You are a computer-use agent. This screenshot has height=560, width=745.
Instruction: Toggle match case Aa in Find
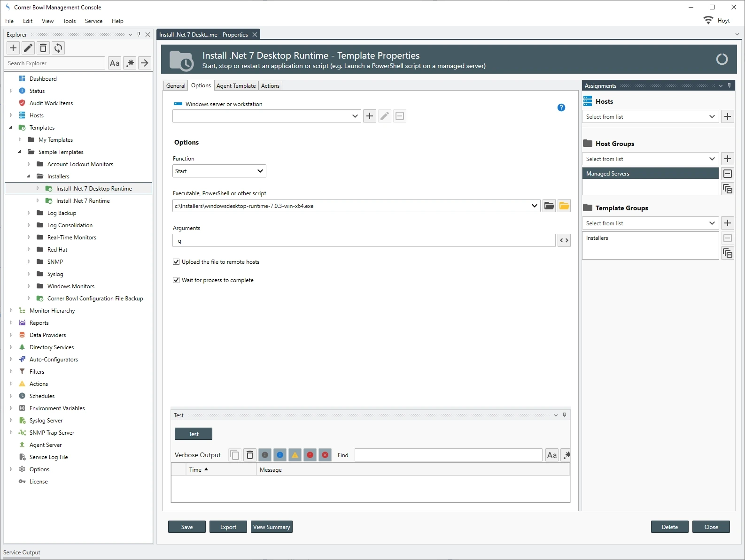tap(552, 455)
